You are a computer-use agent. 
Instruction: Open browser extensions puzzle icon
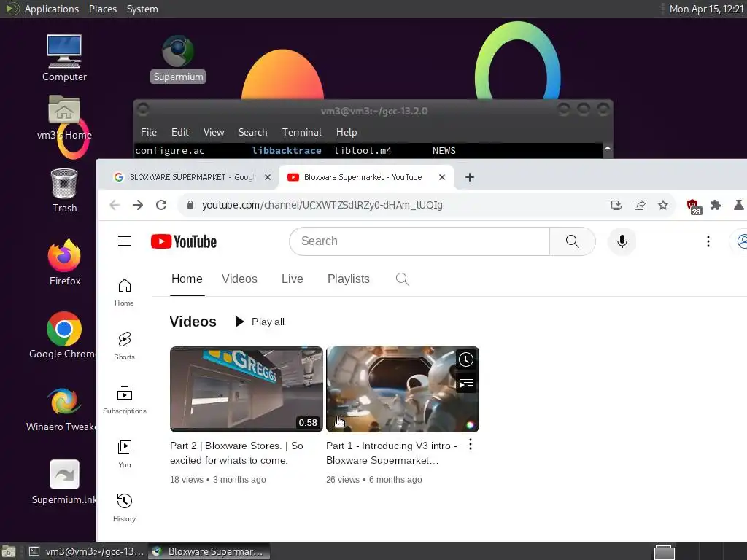pos(716,205)
